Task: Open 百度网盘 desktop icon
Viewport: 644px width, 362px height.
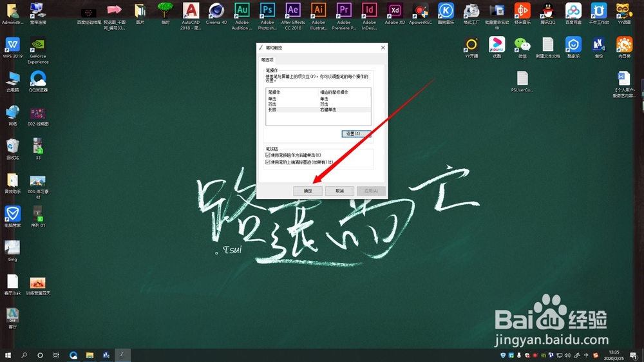Action: click(573, 14)
